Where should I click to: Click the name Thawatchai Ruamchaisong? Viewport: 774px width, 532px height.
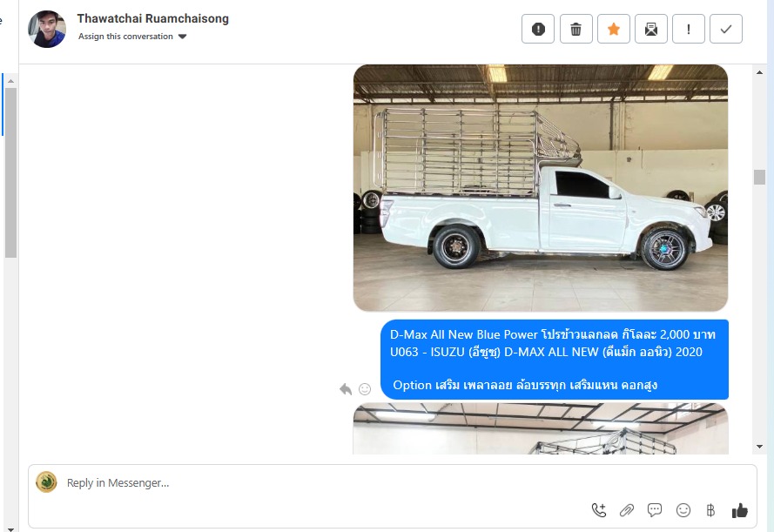pyautogui.click(x=153, y=19)
